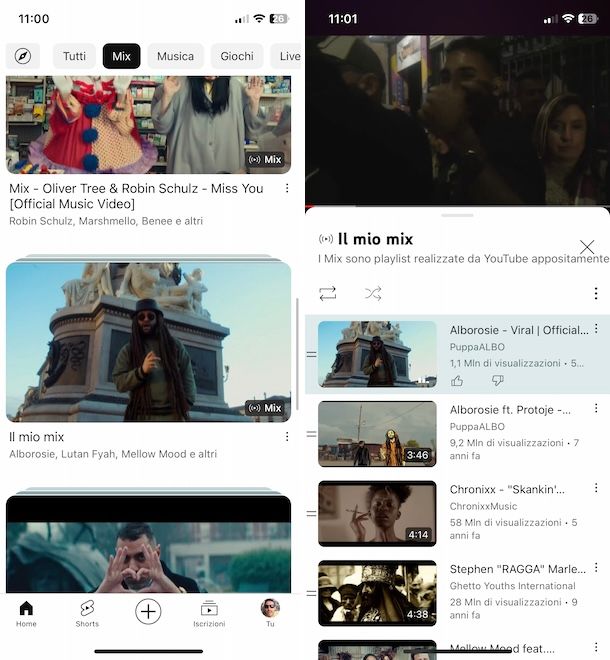610x660 pixels.
Task: Select the Tutti filter chip
Action: click(74, 56)
